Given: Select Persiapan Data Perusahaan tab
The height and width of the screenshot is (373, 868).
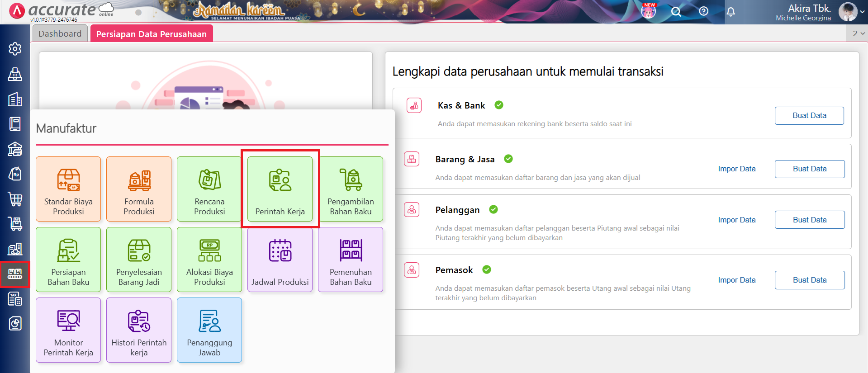Looking at the screenshot, I should 152,34.
